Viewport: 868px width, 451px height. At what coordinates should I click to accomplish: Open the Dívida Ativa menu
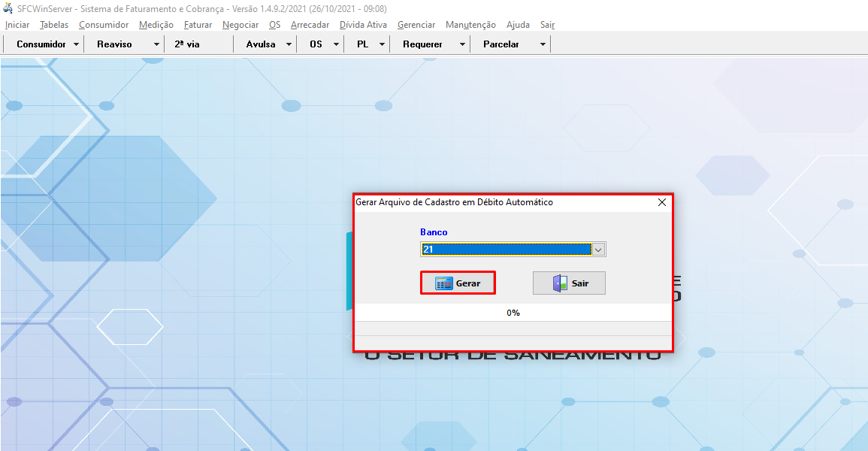[x=363, y=25]
